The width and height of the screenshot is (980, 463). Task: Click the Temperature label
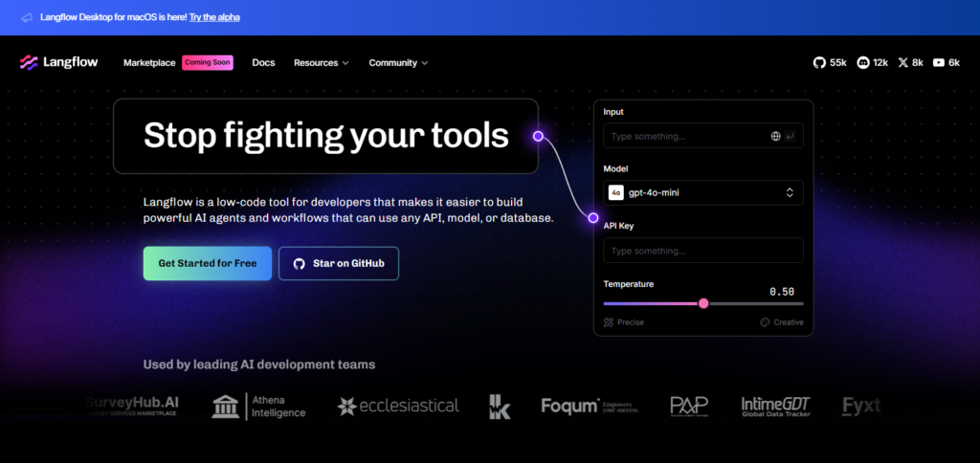629,284
